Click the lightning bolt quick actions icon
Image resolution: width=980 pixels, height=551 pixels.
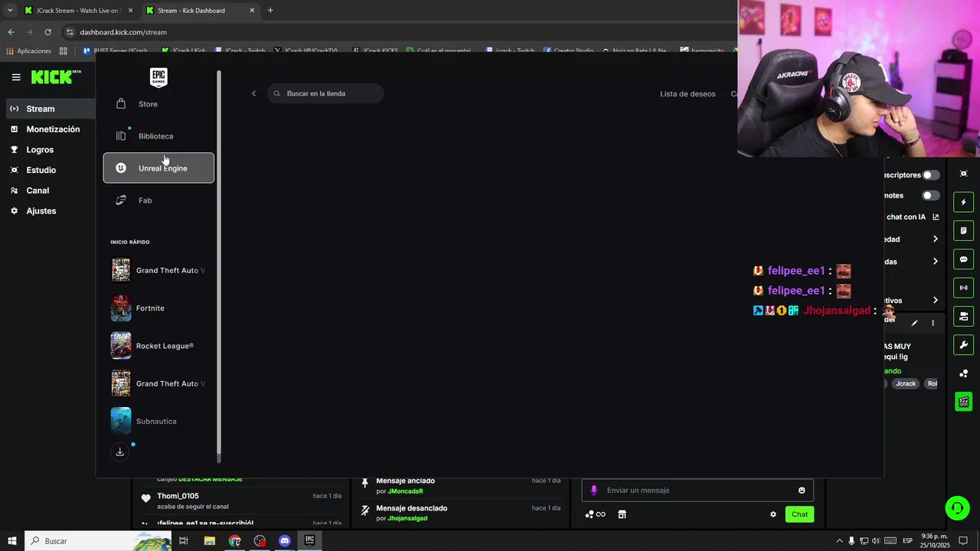pyautogui.click(x=963, y=202)
